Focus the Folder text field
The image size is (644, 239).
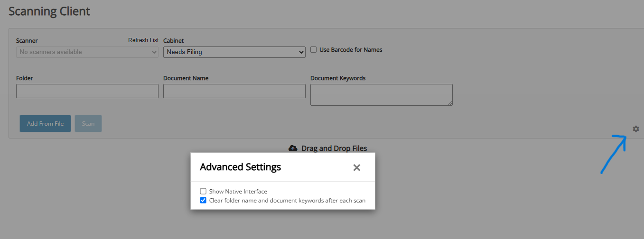click(87, 91)
